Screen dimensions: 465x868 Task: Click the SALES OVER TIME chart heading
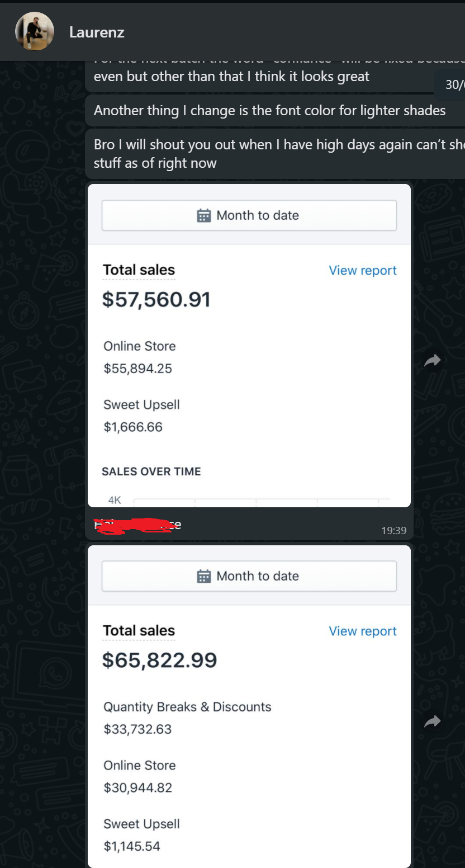pos(151,471)
